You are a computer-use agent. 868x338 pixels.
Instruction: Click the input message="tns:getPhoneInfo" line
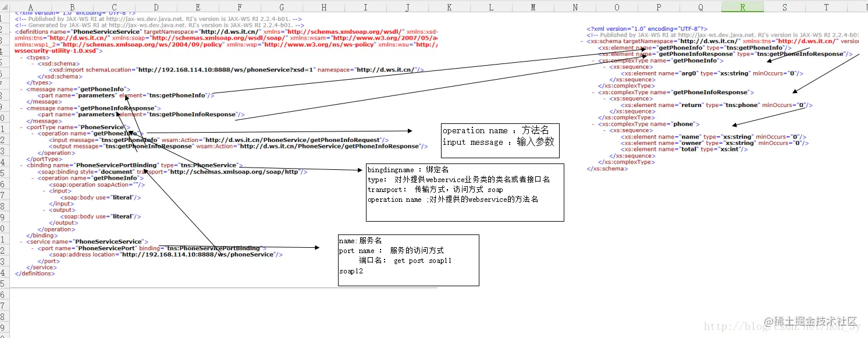click(219, 140)
